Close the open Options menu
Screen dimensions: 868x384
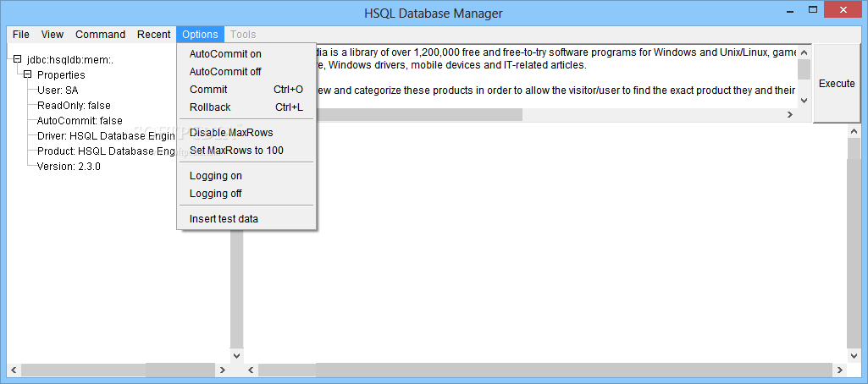(201, 35)
